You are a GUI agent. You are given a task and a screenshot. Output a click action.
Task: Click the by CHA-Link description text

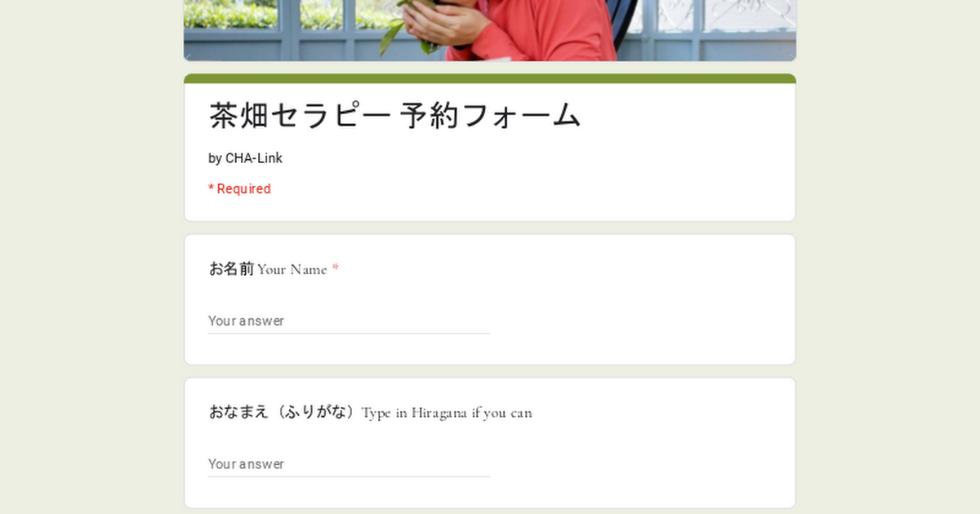[245, 158]
